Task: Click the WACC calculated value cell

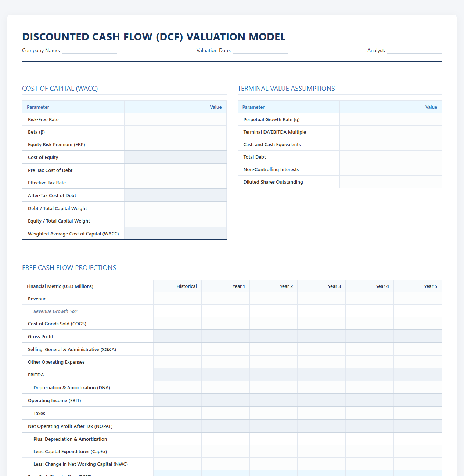Action: pyautogui.click(x=175, y=234)
